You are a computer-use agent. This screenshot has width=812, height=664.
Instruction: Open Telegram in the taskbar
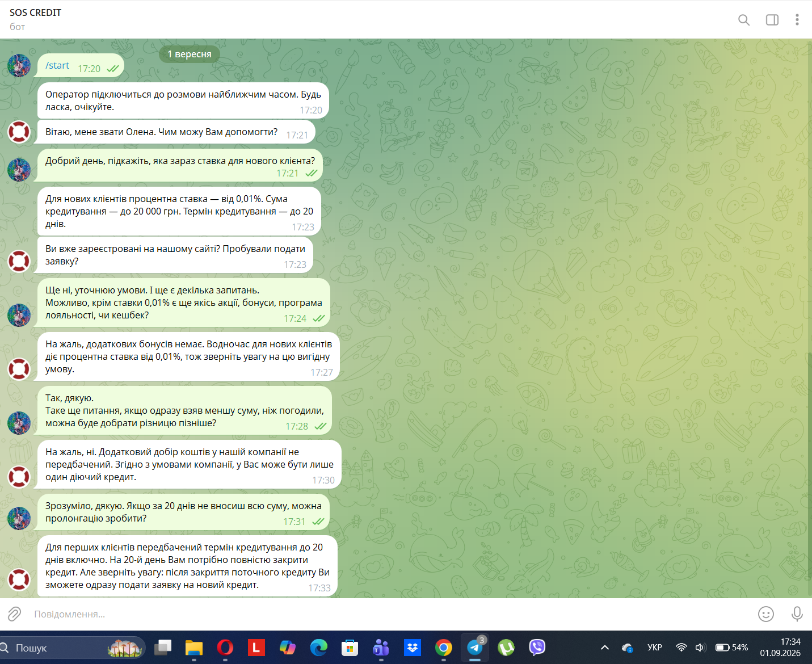pyautogui.click(x=475, y=648)
